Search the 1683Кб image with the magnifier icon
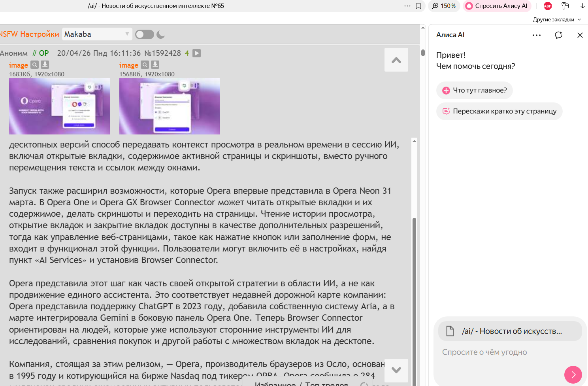The image size is (588, 386). coord(35,64)
